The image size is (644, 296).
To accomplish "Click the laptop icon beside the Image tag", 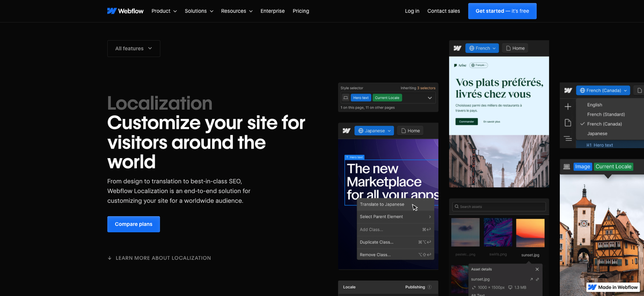I will pos(567,167).
